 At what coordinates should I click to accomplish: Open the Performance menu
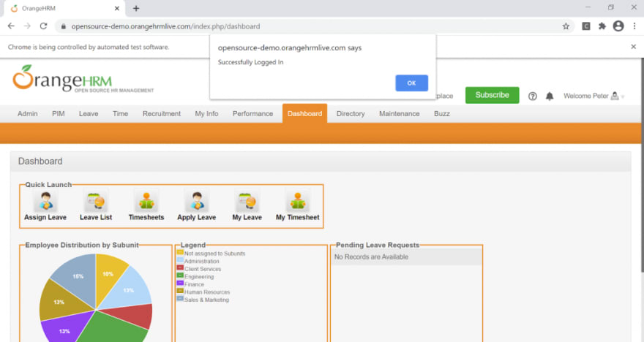pyautogui.click(x=252, y=113)
